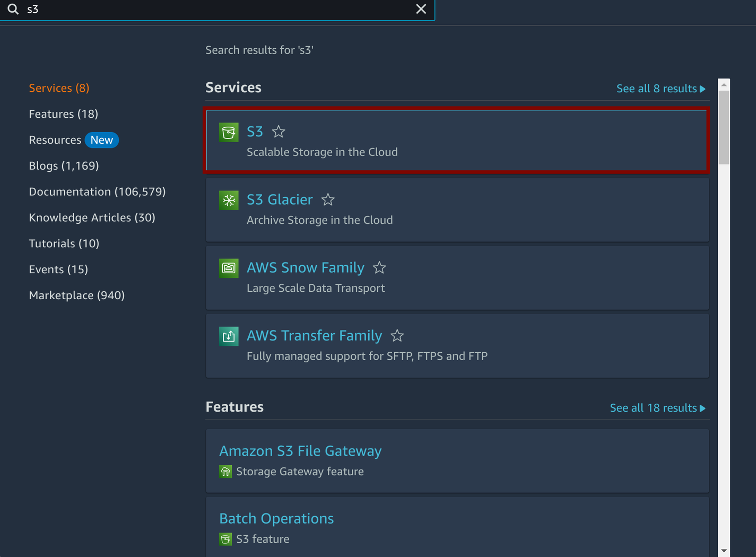Star the S3 Glacier service
Screen dimensions: 756x557
coord(328,199)
